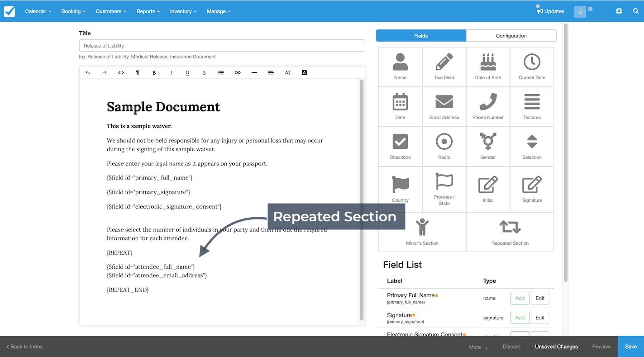644x357 pixels.
Task: Add a Date field
Action: coord(400,107)
